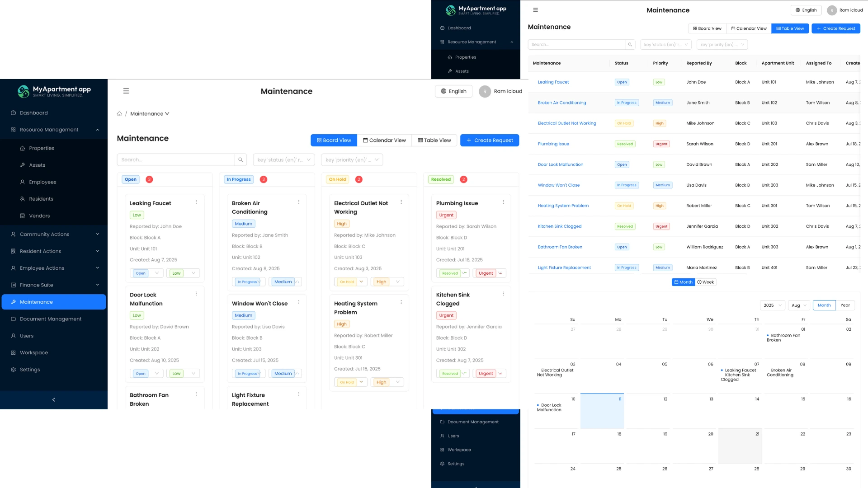The width and height of the screenshot is (868, 488).
Task: Expand Employee Actions in sidebar
Action: (x=54, y=268)
